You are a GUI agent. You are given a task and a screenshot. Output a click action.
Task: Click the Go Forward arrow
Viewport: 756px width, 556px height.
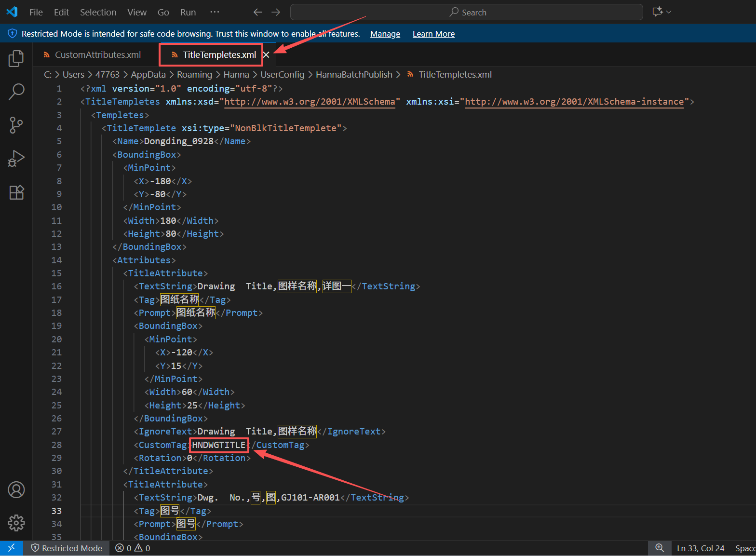(276, 12)
